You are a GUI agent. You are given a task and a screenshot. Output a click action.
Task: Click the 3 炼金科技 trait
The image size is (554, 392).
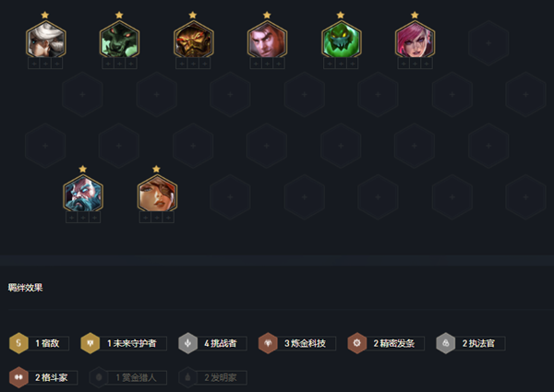[x=297, y=343]
